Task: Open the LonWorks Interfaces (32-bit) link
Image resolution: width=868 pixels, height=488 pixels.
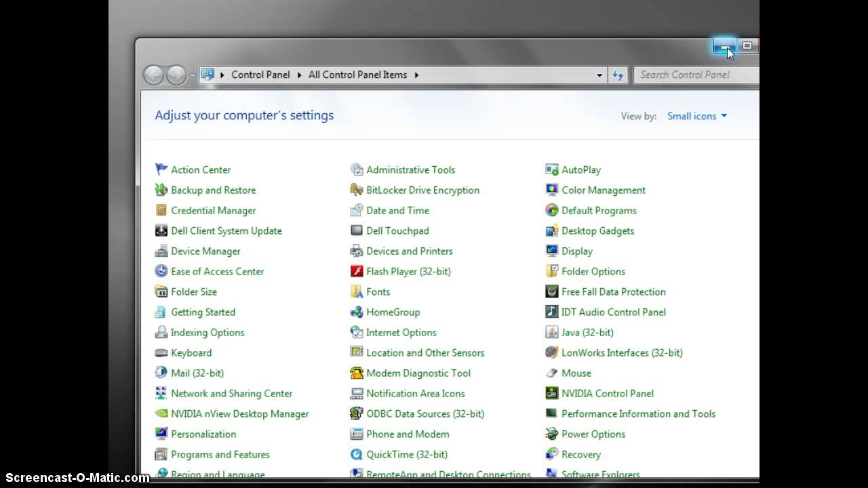Action: coord(622,352)
